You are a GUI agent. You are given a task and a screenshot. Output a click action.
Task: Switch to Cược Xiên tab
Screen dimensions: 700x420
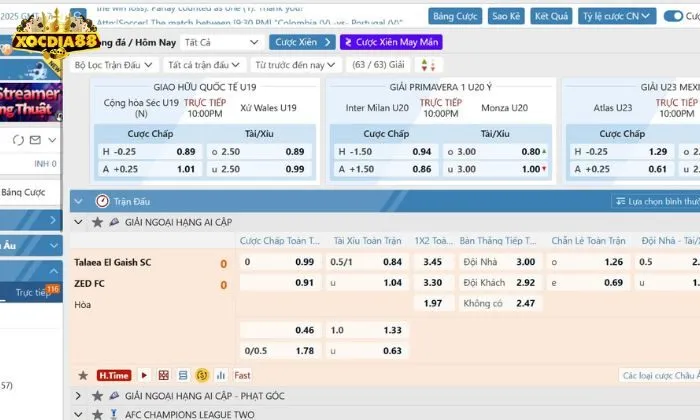point(301,42)
